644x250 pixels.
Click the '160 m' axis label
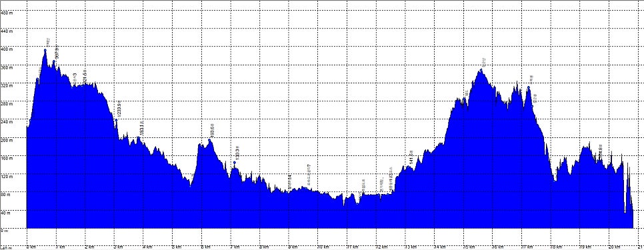click(x=7, y=158)
